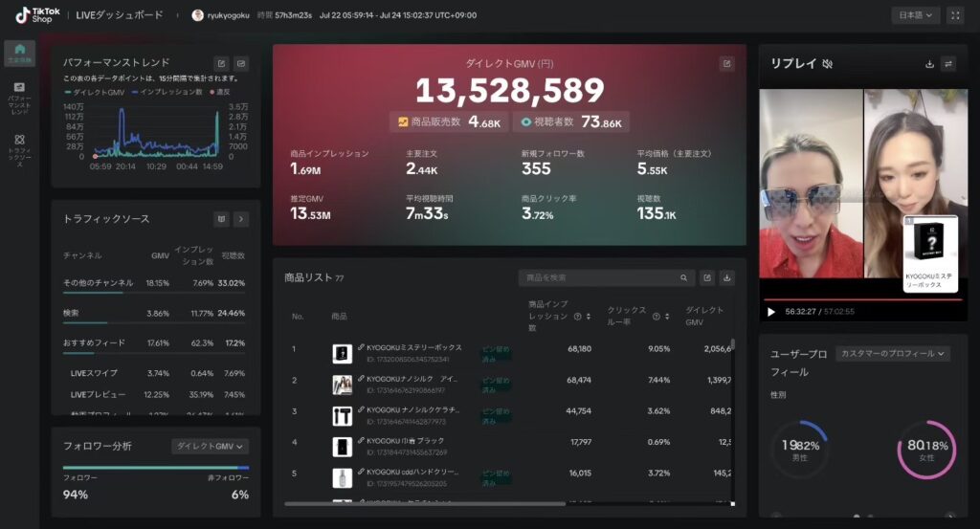Show help for 商品インプレッション数
The image size is (980, 529).
pos(577,317)
